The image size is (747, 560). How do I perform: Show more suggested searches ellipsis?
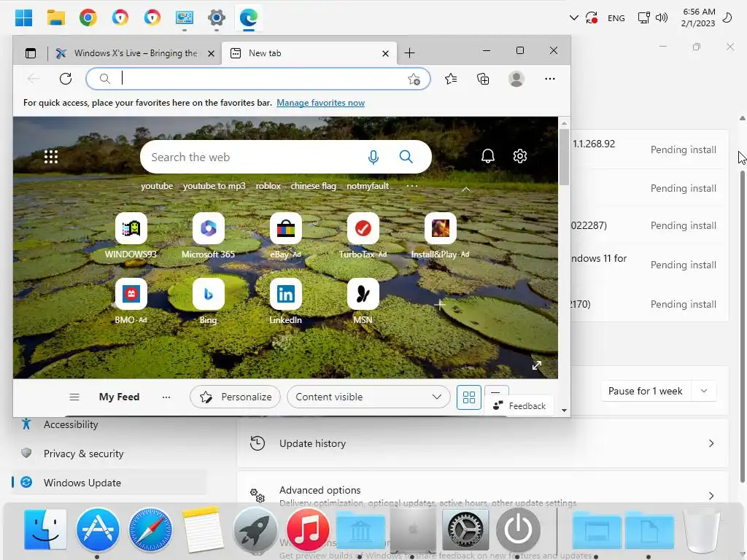412,186
